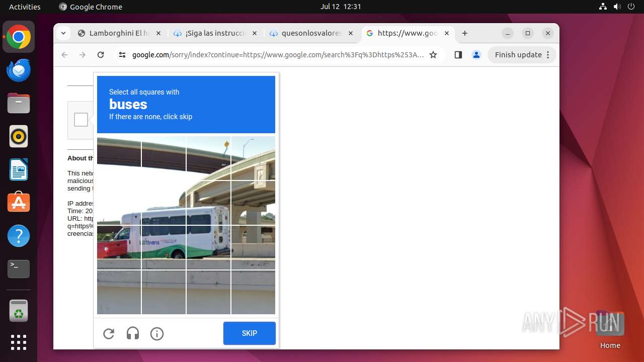
Task: Reload the current page in Chrome
Action: 101,55
